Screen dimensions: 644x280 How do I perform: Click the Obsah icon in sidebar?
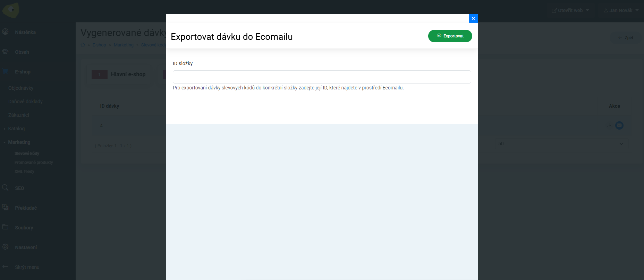click(x=5, y=52)
